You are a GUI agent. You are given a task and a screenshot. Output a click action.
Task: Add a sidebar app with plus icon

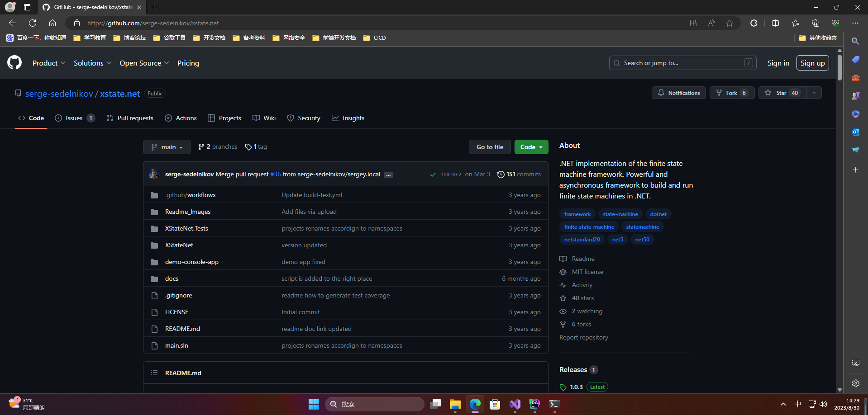(855, 170)
